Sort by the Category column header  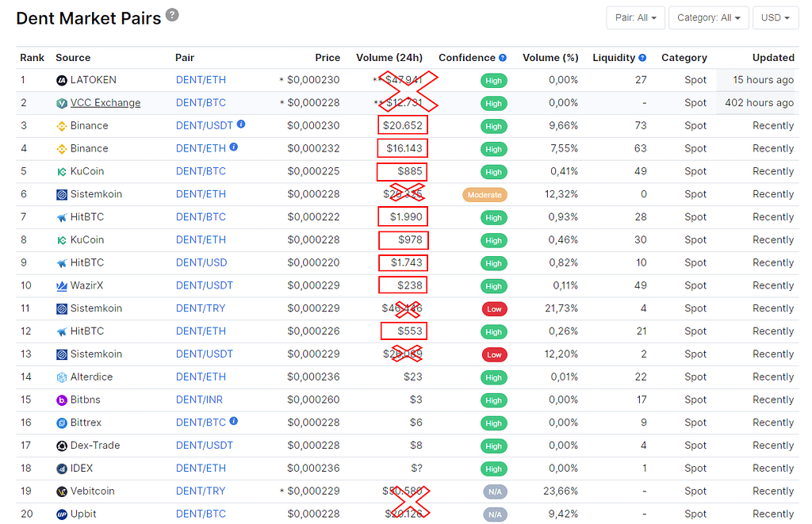point(684,58)
